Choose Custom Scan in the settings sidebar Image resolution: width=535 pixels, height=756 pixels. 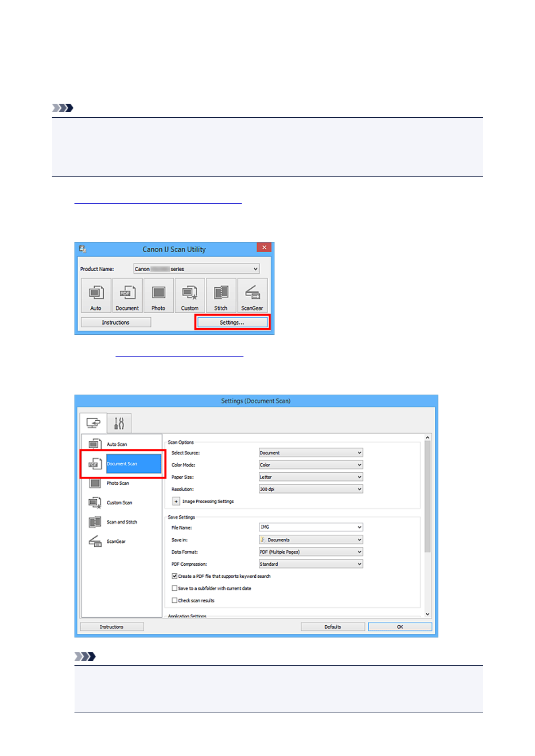click(x=119, y=503)
